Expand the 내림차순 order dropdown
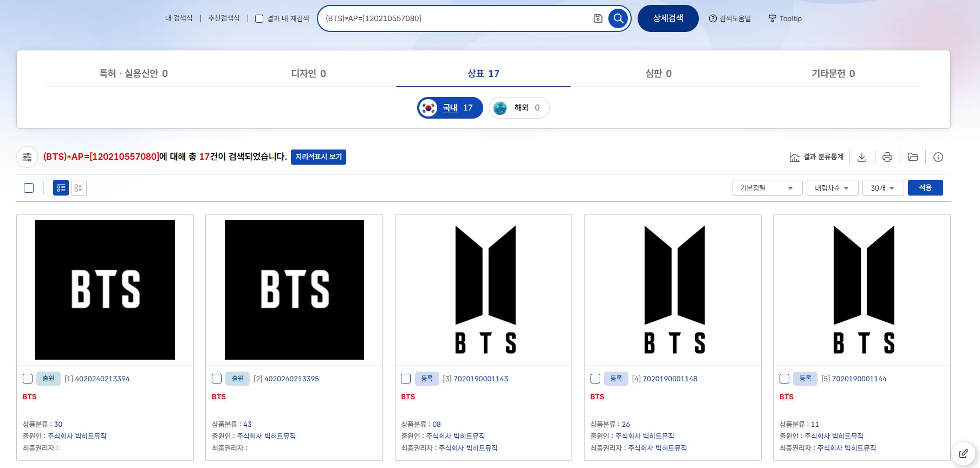 point(832,188)
